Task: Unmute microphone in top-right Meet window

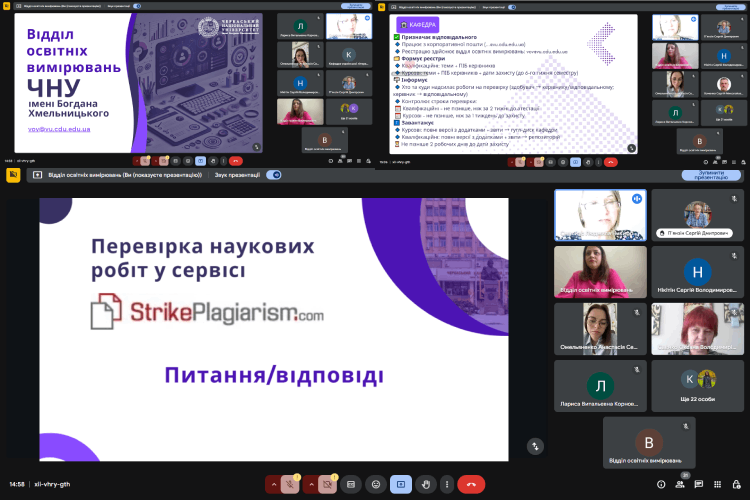Action: tap(520, 162)
